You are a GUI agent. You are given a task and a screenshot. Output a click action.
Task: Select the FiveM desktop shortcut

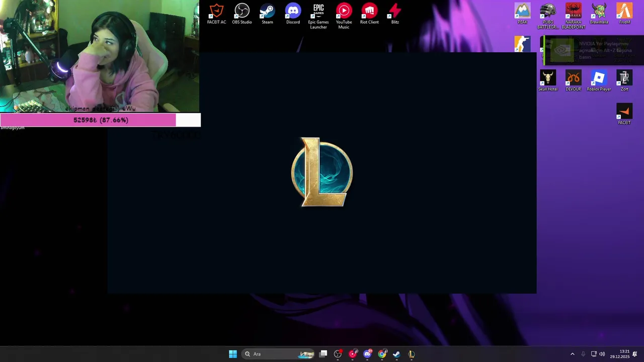point(624,14)
